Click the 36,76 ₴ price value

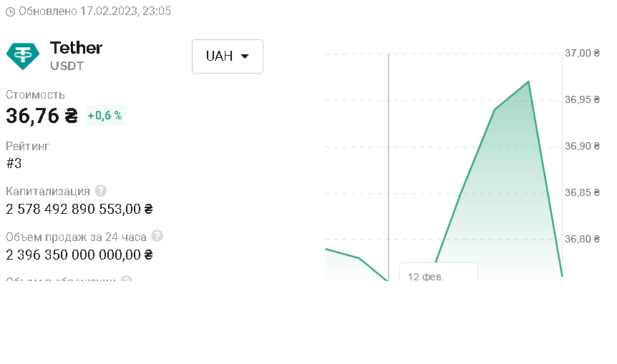click(42, 116)
